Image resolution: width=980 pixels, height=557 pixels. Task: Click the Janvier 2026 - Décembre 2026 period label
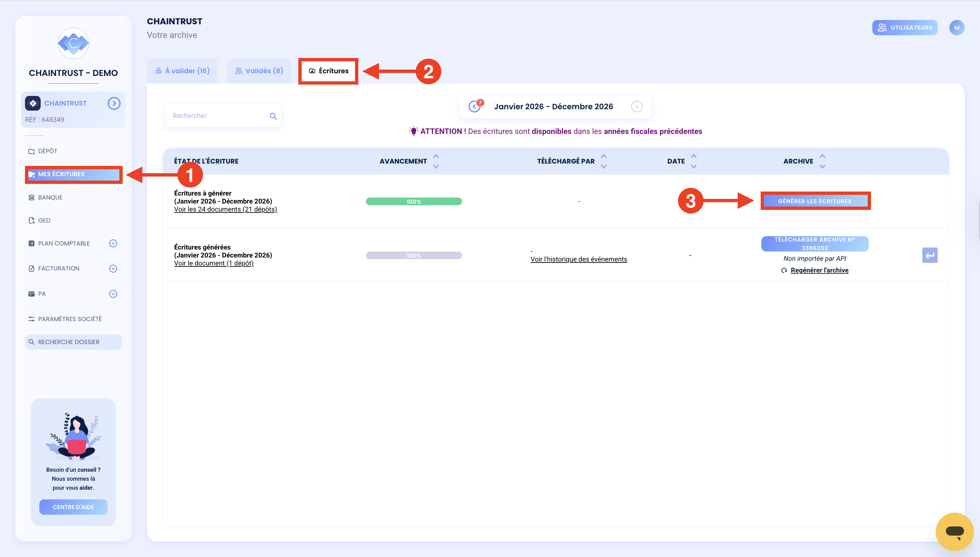[x=553, y=106]
